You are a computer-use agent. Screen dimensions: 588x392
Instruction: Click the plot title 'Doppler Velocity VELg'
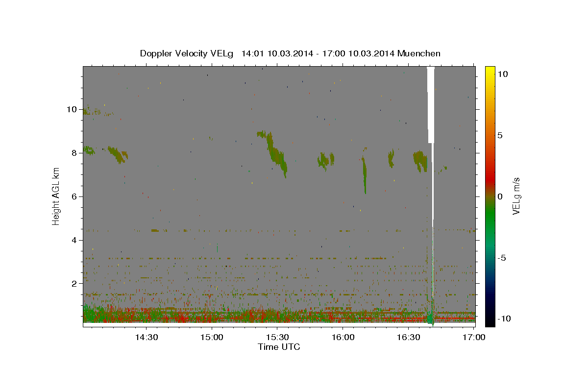pos(187,53)
